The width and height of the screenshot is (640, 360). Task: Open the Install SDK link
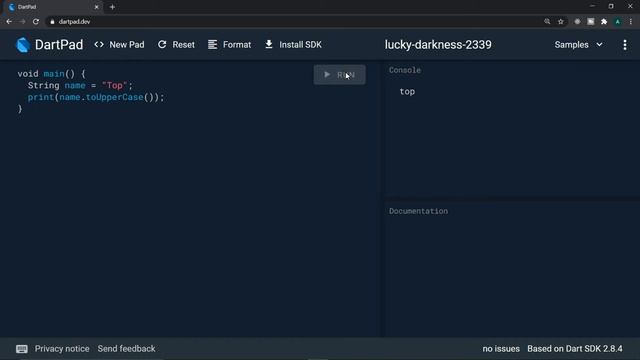pyautogui.click(x=293, y=45)
